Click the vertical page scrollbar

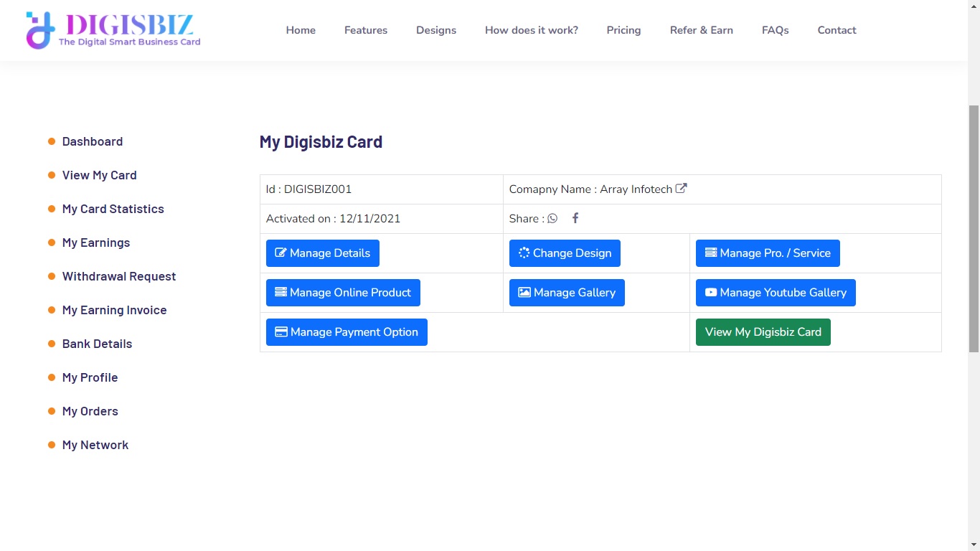974,230
